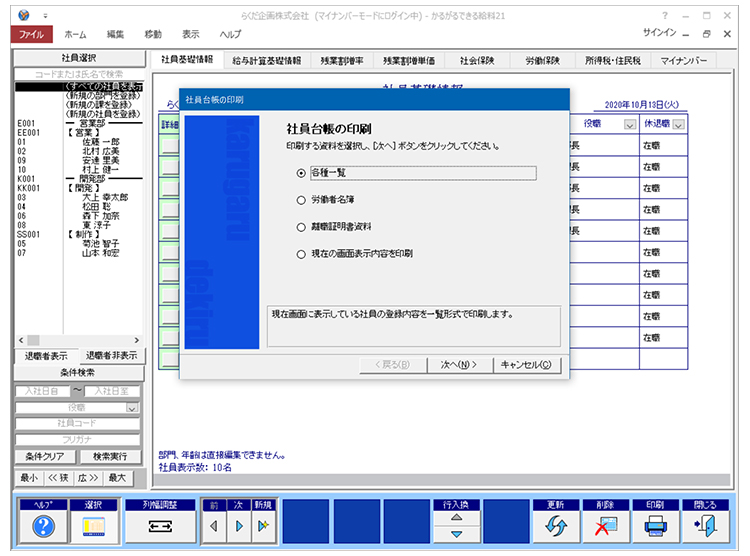Click the 選択 icon in bottom toolbar
Screen dimensions: 750x556
pyautogui.click(x=93, y=526)
